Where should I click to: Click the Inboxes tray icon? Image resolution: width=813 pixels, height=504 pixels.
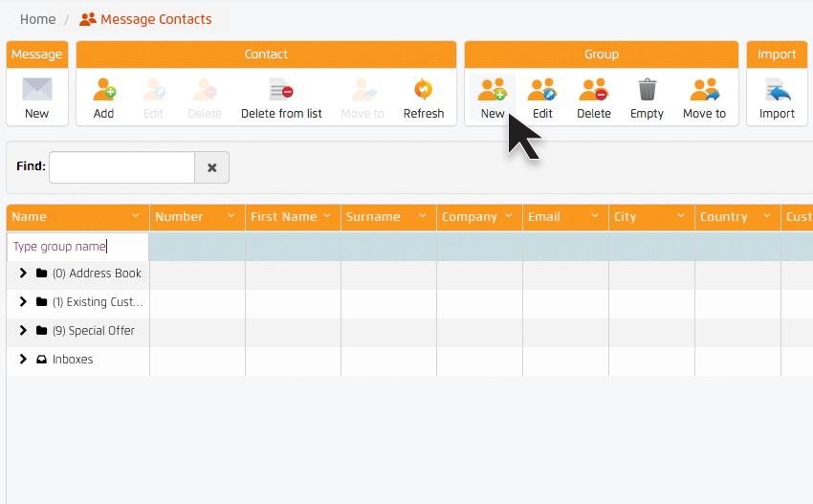[x=41, y=359]
